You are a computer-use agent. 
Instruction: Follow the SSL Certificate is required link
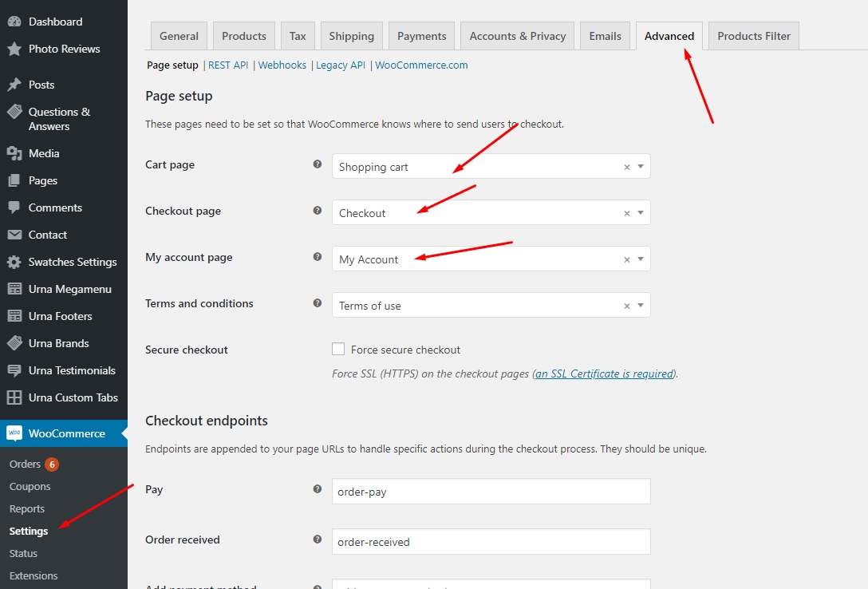(x=604, y=374)
